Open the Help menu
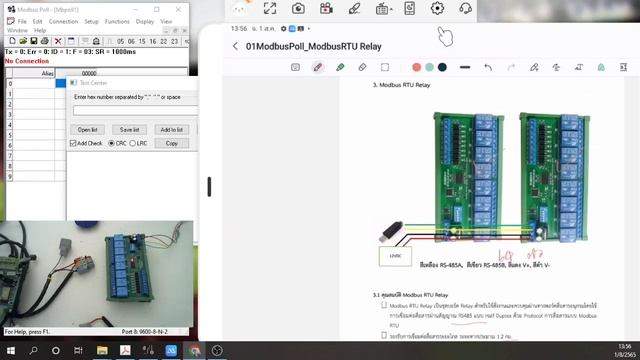This screenshot has height=360, width=640. click(x=40, y=31)
